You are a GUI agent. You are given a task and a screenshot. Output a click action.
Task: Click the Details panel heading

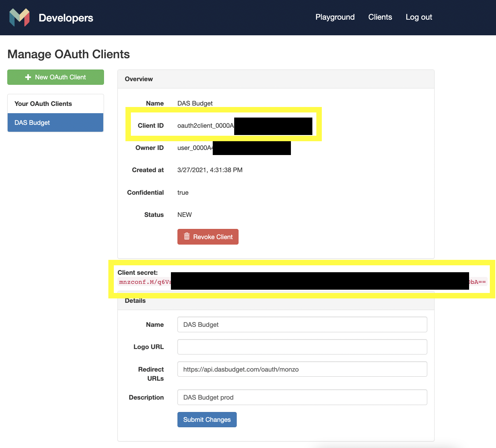[x=135, y=301]
